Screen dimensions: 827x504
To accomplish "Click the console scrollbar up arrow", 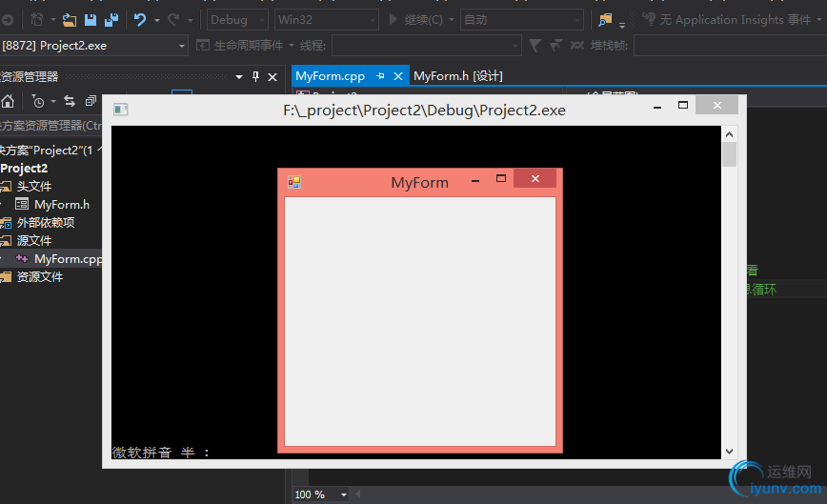I will click(x=730, y=134).
